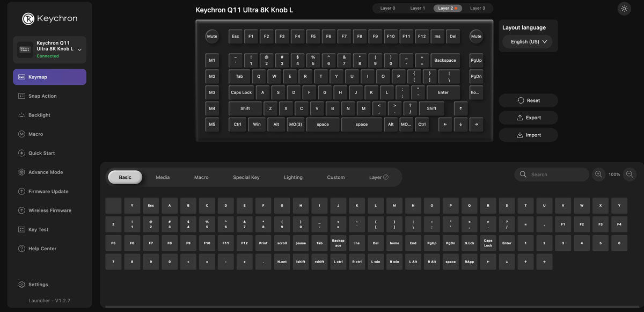Click the Keychron logo

(x=49, y=19)
